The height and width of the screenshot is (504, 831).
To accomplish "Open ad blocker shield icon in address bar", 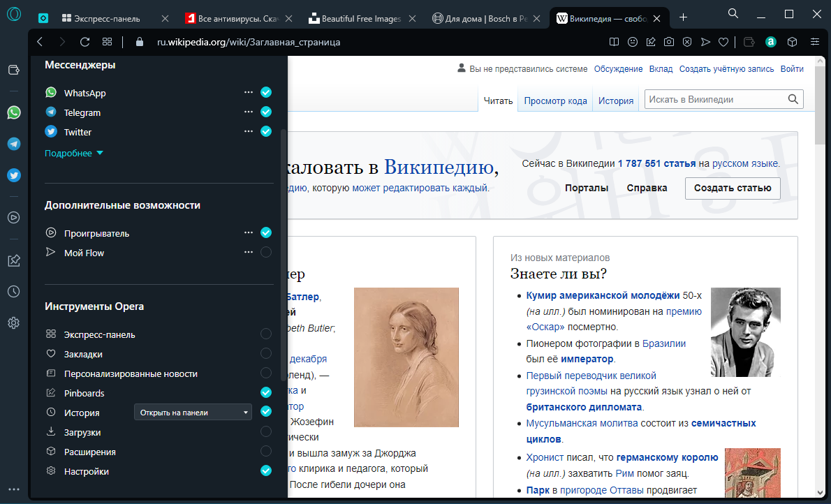I will coord(687,42).
